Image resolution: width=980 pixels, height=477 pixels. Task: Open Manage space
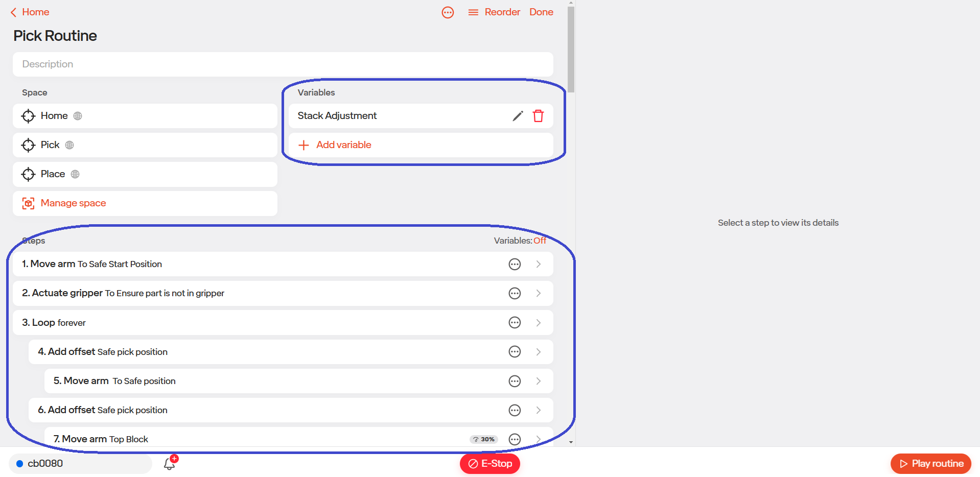[x=145, y=203]
